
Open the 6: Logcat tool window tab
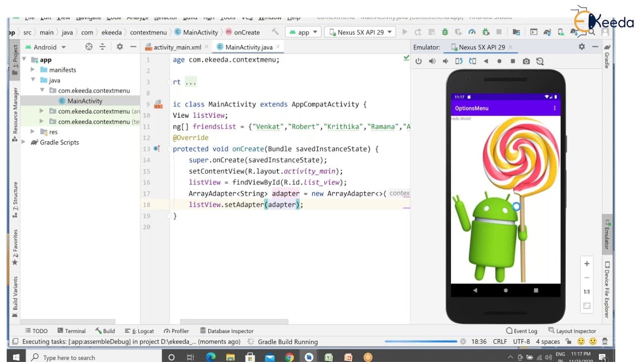point(139,331)
